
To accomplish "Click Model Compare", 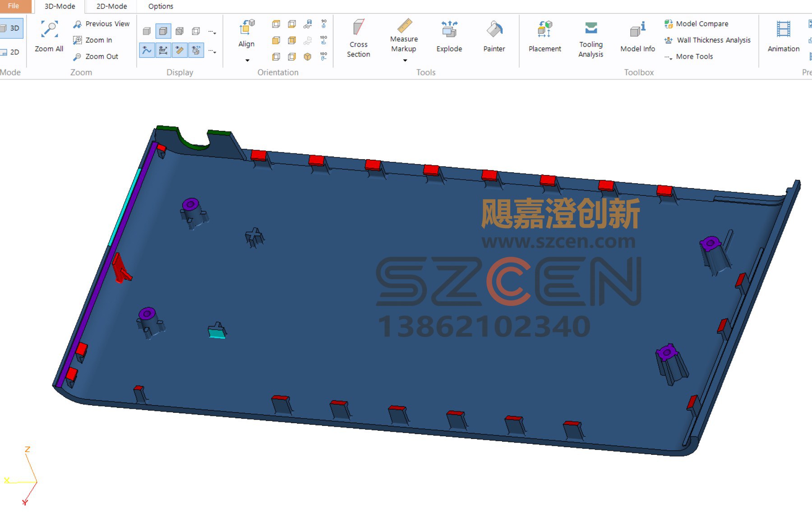I will tap(696, 23).
